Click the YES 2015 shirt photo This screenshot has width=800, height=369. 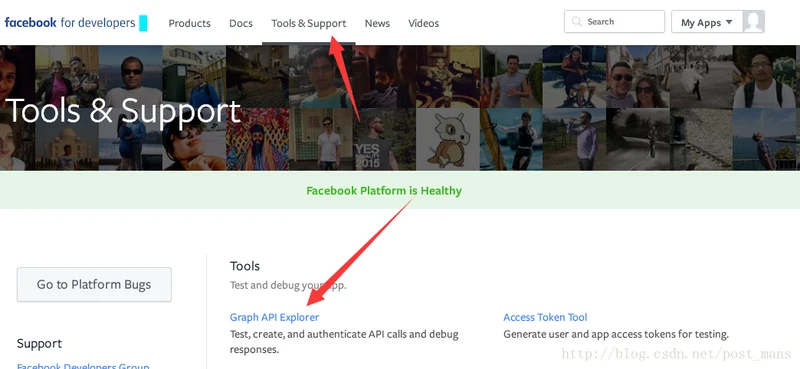(x=384, y=139)
